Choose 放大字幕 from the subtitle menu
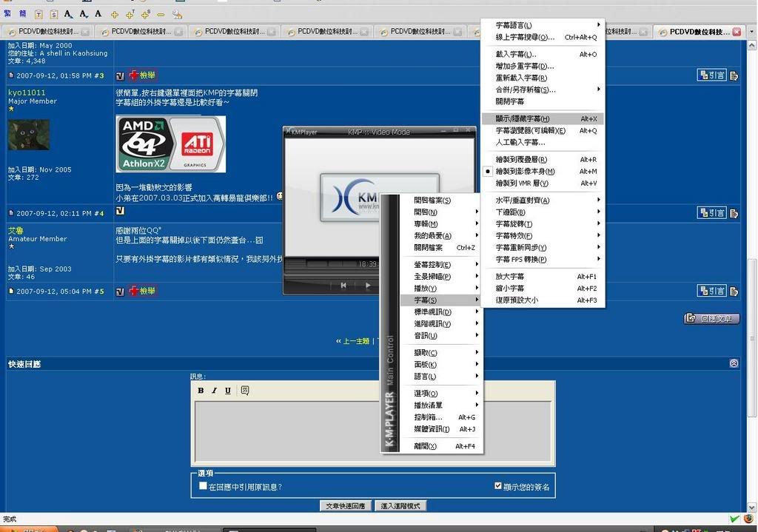This screenshot has height=532, width=758. pos(510,277)
